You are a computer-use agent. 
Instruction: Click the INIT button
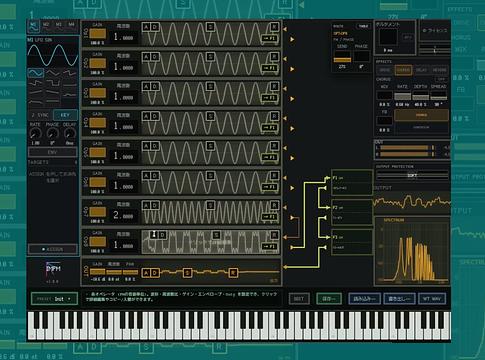point(299,298)
